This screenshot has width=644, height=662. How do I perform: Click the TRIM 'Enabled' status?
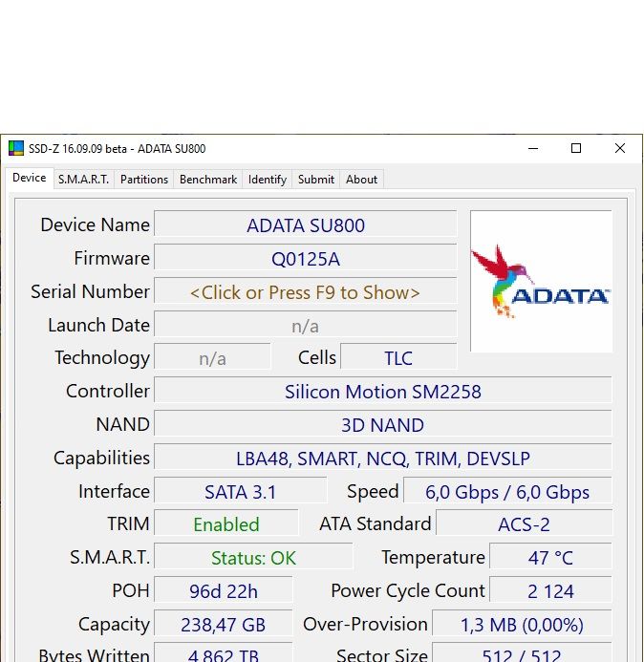click(x=225, y=523)
